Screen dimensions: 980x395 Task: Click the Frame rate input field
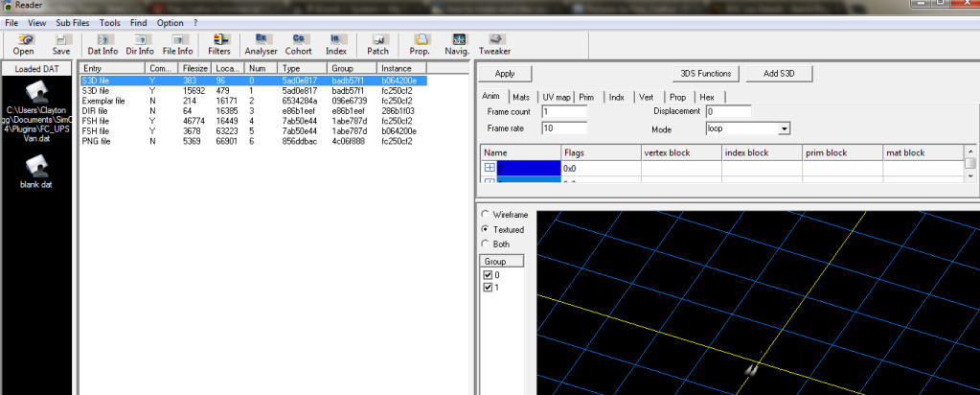click(564, 128)
